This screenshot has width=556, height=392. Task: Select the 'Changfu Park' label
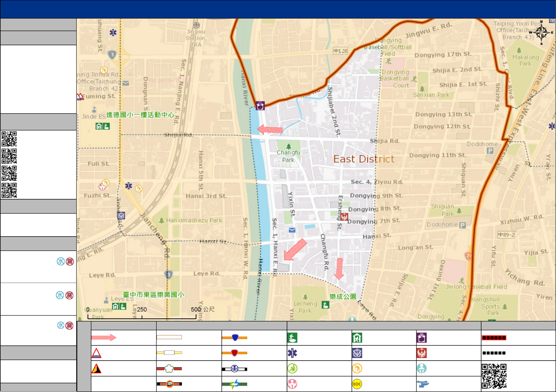coord(288,156)
